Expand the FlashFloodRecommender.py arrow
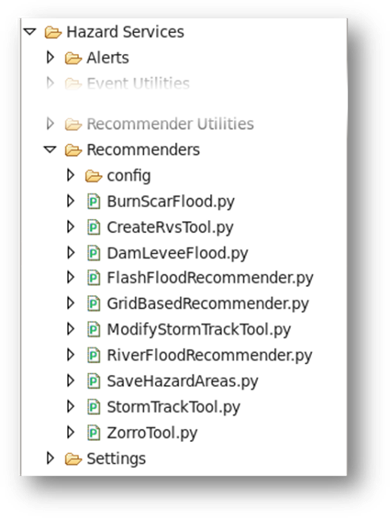Screen dimensions: 390x518 click(70, 277)
